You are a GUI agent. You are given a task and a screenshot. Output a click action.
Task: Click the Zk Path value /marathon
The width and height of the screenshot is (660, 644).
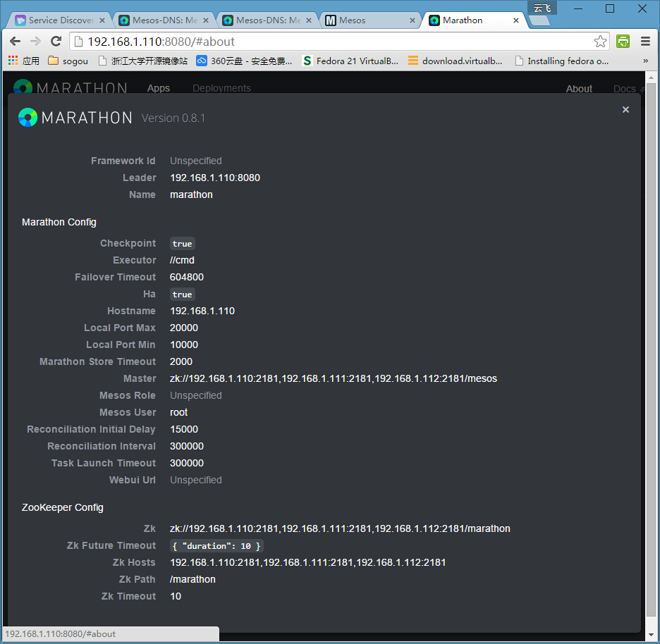tap(192, 579)
